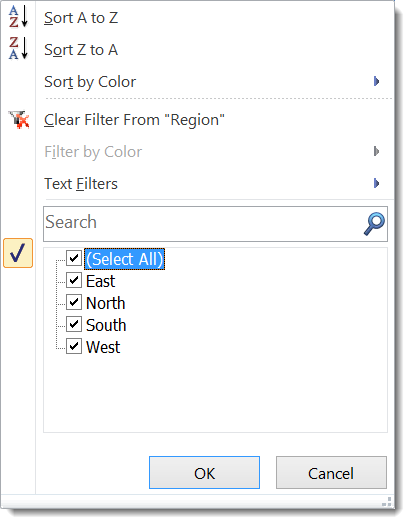Click the A to Z sort icon
Image resolution: width=410 pixels, height=524 pixels.
click(x=18, y=17)
